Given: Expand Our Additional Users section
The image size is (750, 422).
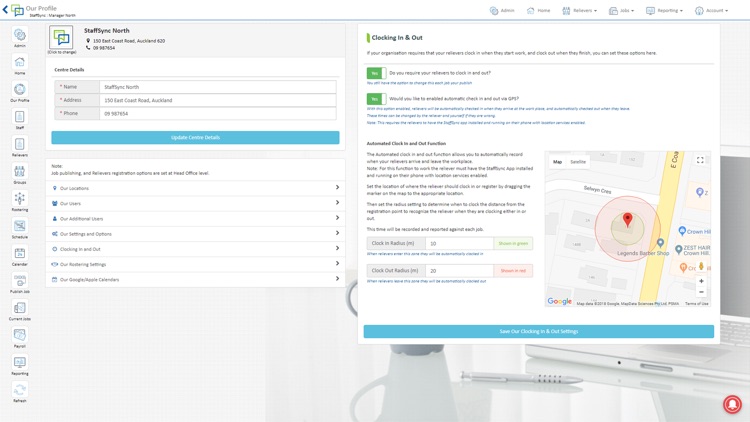Looking at the screenshot, I should [195, 219].
